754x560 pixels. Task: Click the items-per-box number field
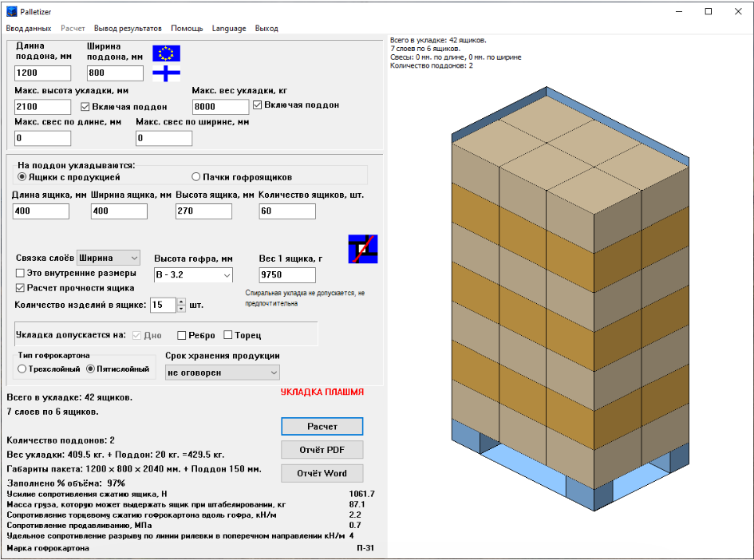[x=164, y=306]
